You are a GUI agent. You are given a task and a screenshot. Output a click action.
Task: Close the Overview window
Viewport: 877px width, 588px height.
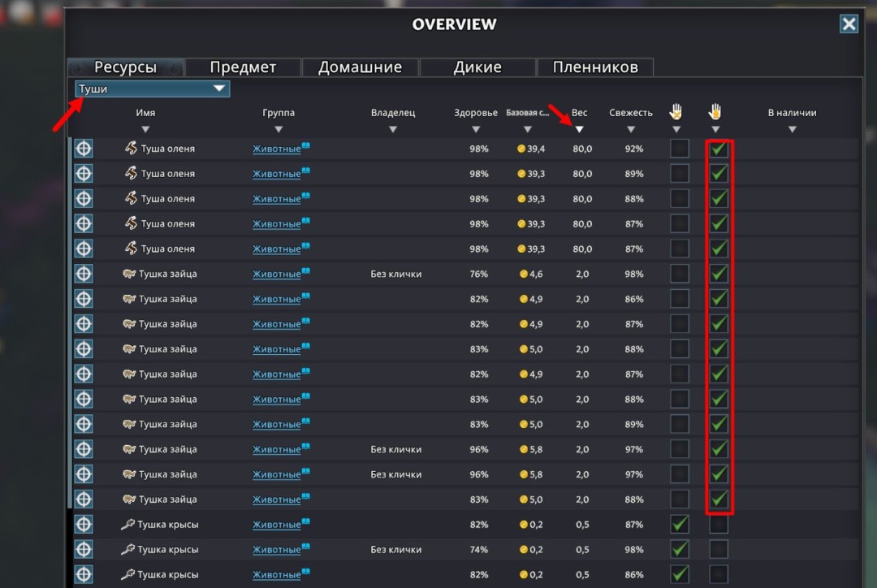tap(849, 24)
